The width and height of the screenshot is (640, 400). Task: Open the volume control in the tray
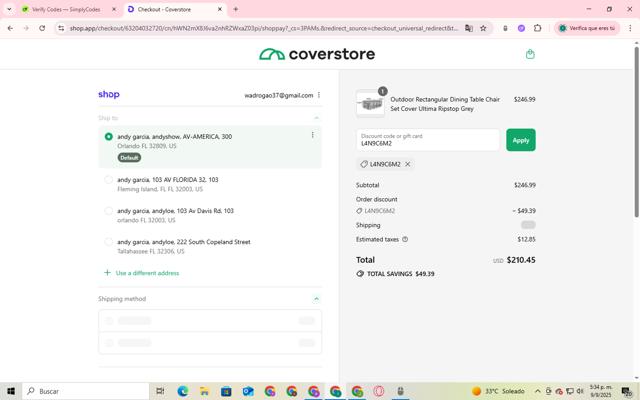[x=580, y=391]
